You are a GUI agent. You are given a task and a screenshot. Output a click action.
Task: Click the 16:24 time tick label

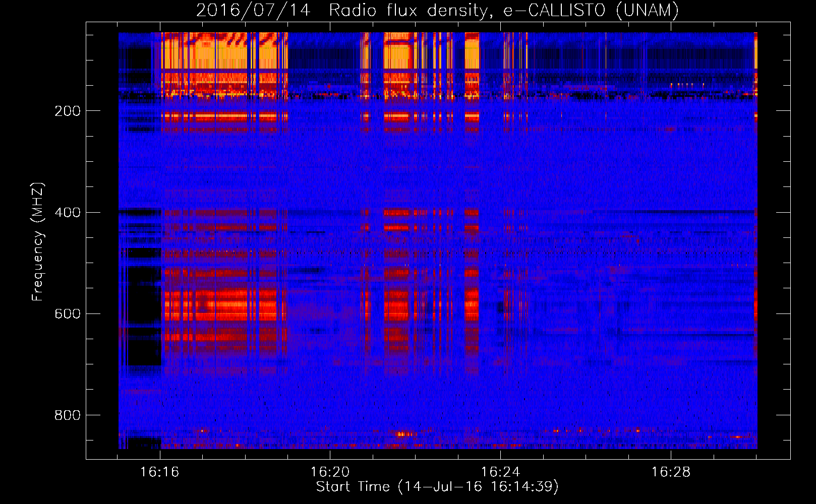501,472
